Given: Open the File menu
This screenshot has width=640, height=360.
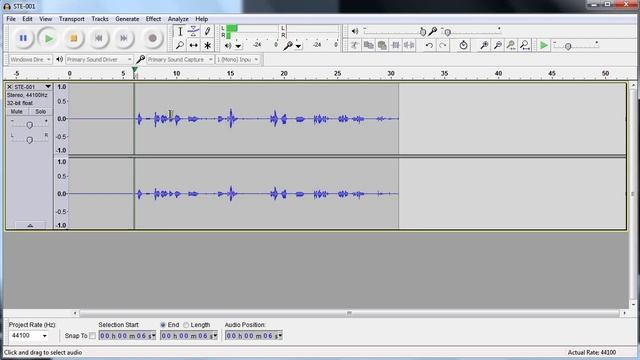Looking at the screenshot, I should click(x=11, y=19).
